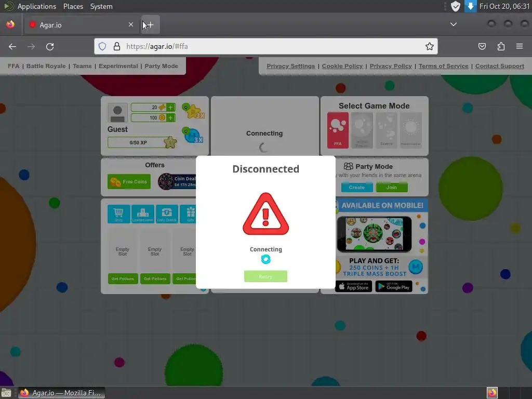Click the red warning triangle icon
This screenshot has height=399, width=532.
[265, 214]
